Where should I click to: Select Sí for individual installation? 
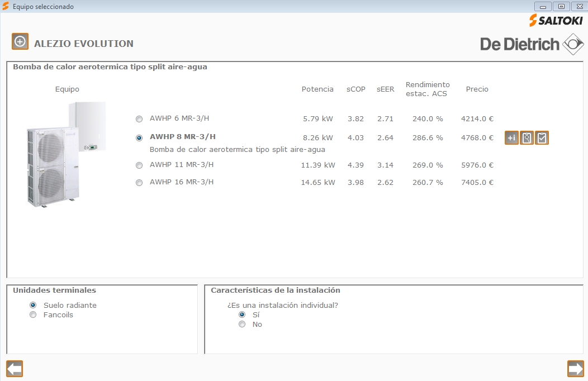pos(242,315)
